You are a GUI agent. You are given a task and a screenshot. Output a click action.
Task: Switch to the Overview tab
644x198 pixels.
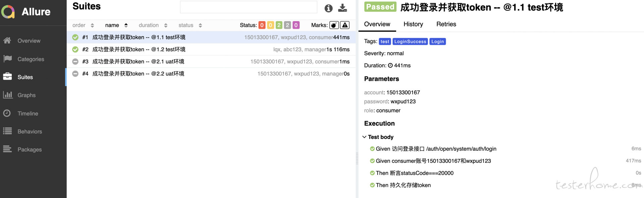pos(377,24)
